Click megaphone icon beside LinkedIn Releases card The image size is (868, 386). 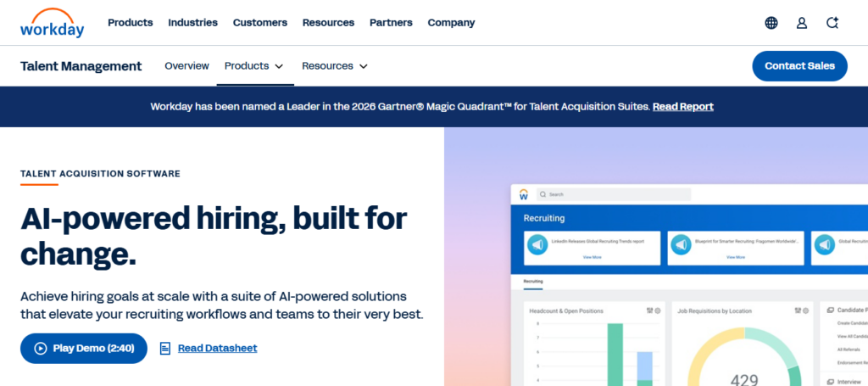click(537, 244)
